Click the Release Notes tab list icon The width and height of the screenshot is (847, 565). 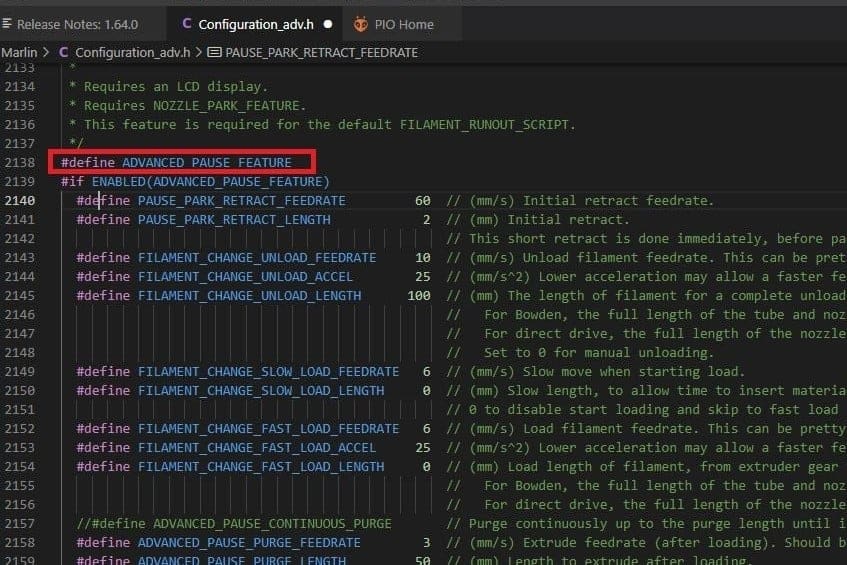coord(6,24)
